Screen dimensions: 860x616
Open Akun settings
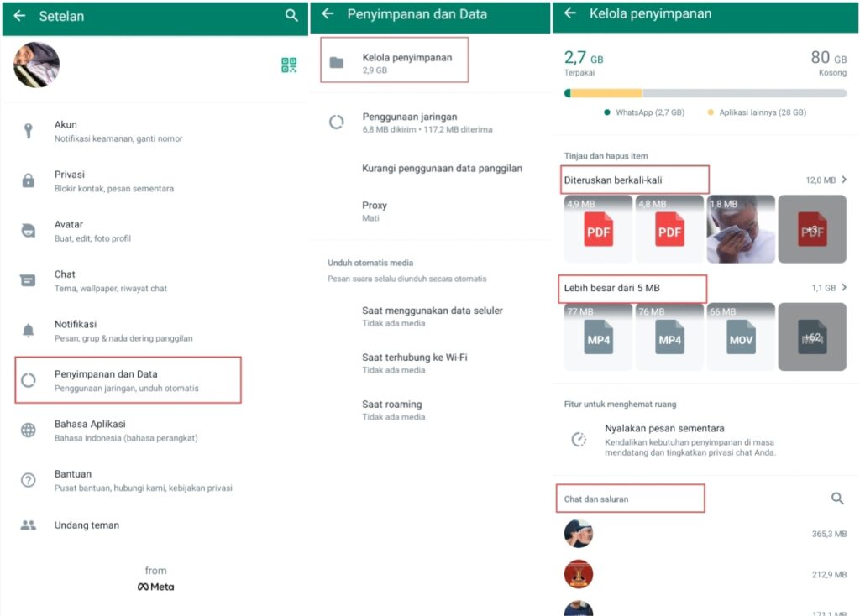click(x=118, y=131)
